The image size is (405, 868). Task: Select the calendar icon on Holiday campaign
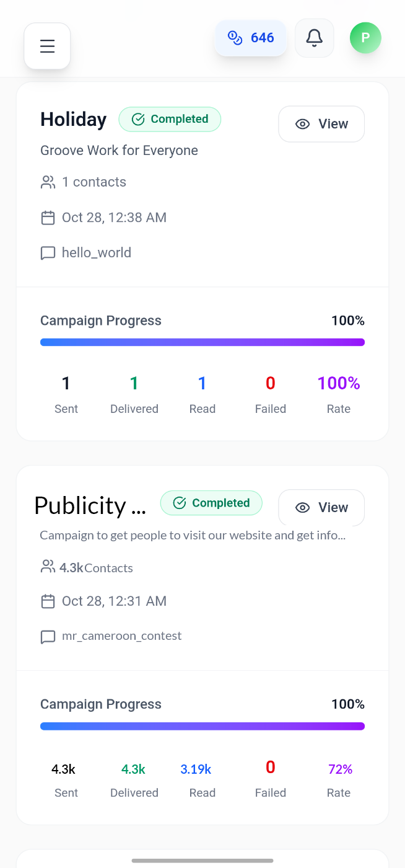pos(48,217)
